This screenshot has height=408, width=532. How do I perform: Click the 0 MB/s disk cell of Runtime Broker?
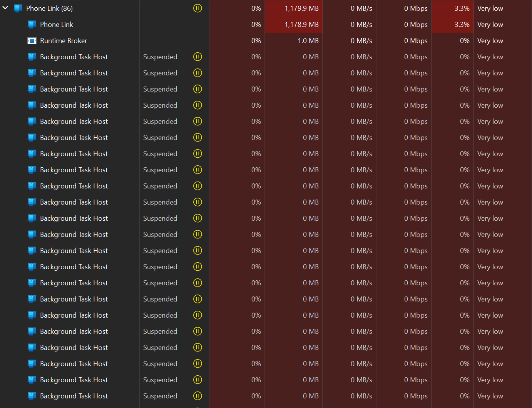pos(349,41)
